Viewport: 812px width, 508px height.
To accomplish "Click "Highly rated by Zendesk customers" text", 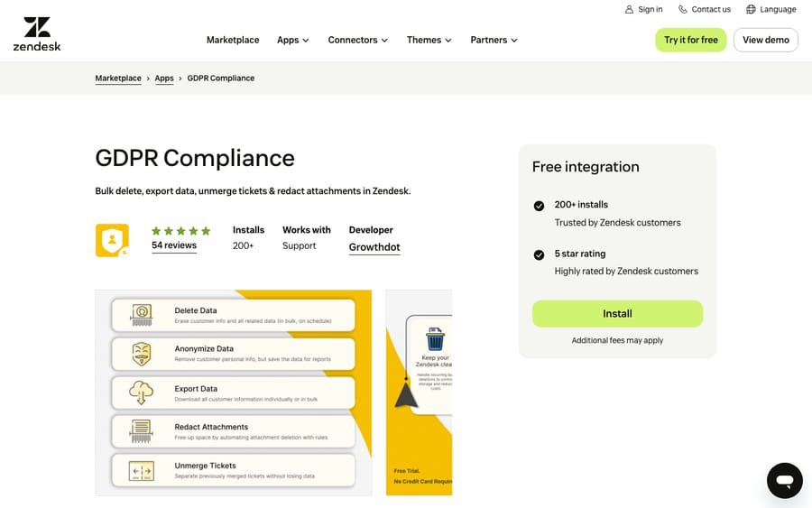I will tap(626, 272).
